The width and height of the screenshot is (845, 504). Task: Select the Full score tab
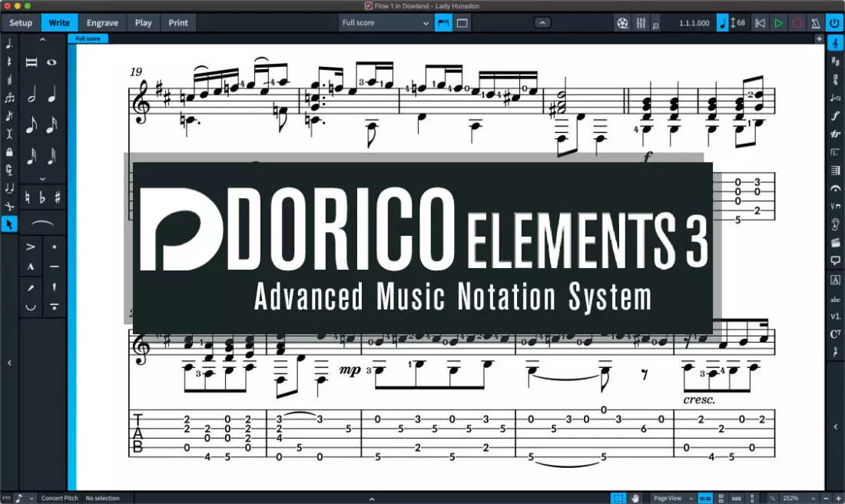(x=88, y=39)
